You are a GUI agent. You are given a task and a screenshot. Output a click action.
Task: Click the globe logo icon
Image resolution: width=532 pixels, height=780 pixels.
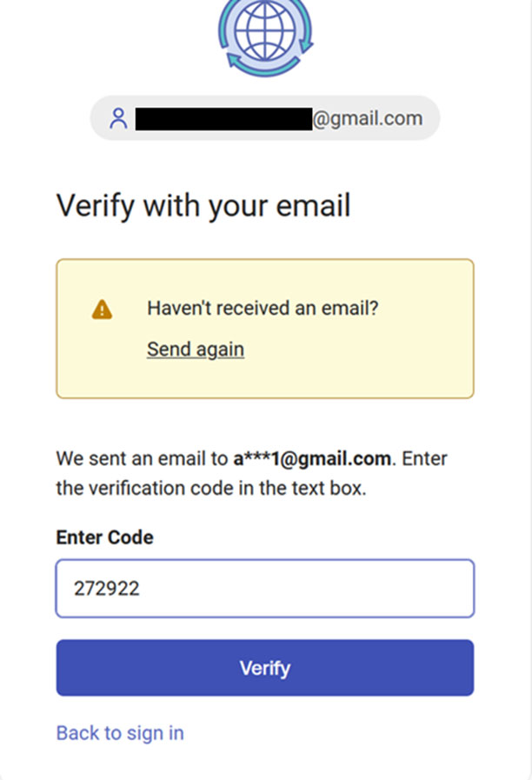pos(265,30)
